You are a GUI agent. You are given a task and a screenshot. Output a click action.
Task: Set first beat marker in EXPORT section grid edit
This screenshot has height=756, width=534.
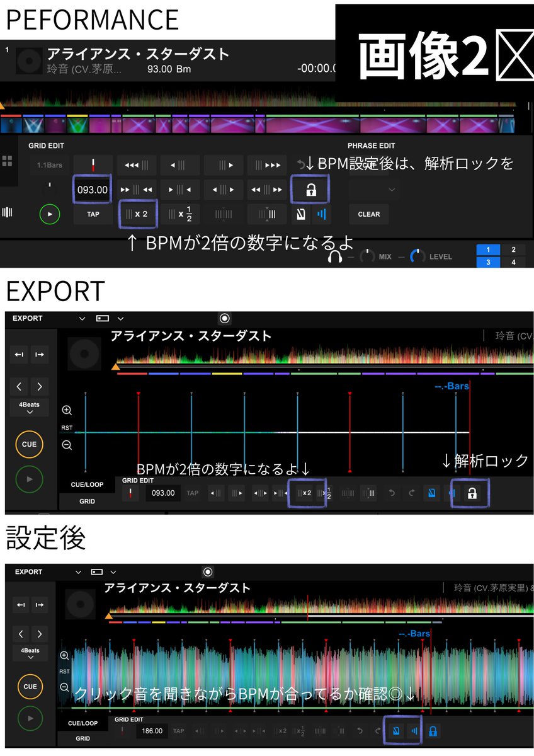(131, 493)
